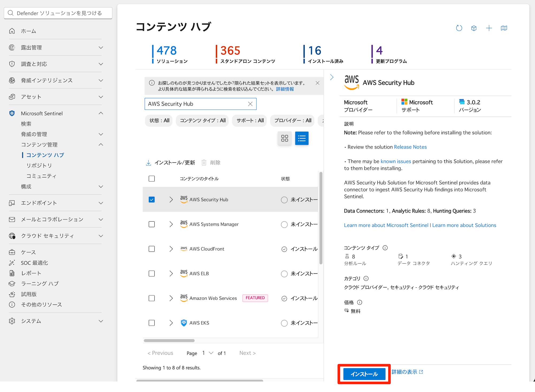The width and height of the screenshot is (535, 392).
Task: Expand the Amazon Web Services row
Action: point(171,298)
